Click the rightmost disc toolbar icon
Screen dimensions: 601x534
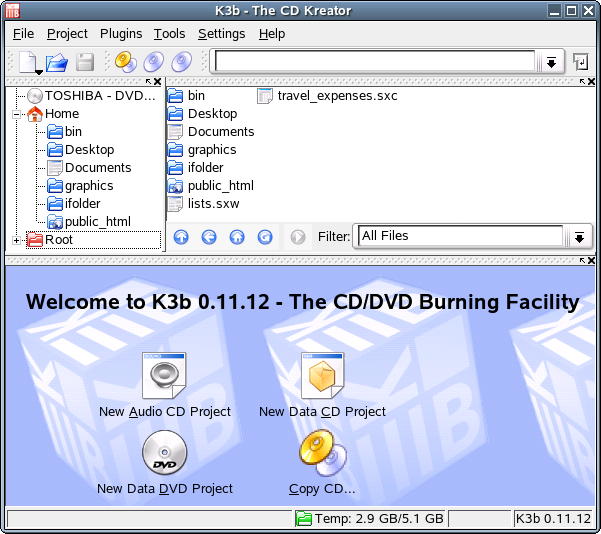coord(182,62)
